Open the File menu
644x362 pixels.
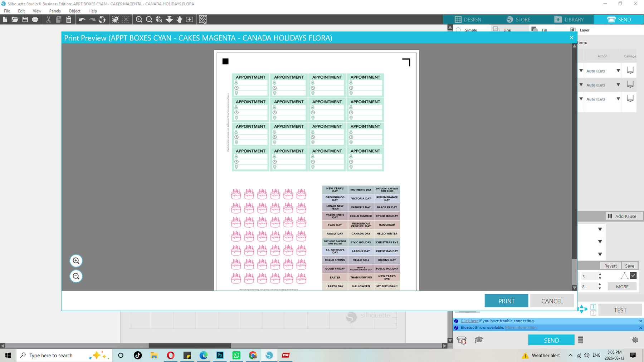7,11
